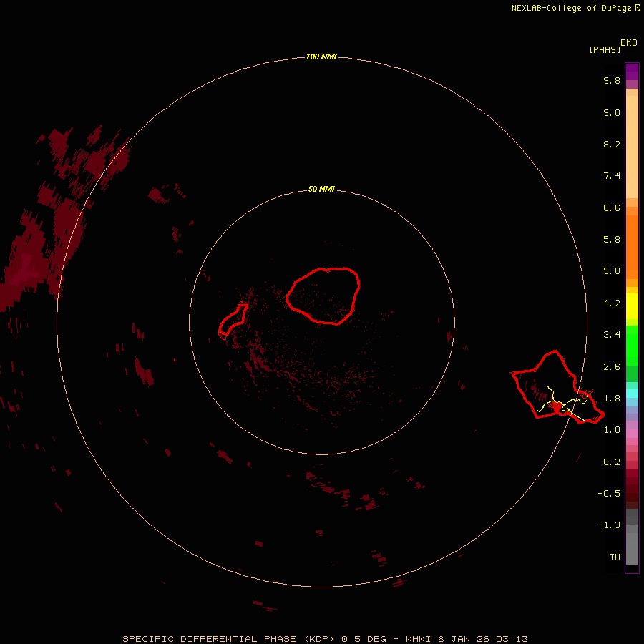Viewport: 644px width, 644px height.
Task: Click the 5.0 scale value
Action: coord(612,271)
